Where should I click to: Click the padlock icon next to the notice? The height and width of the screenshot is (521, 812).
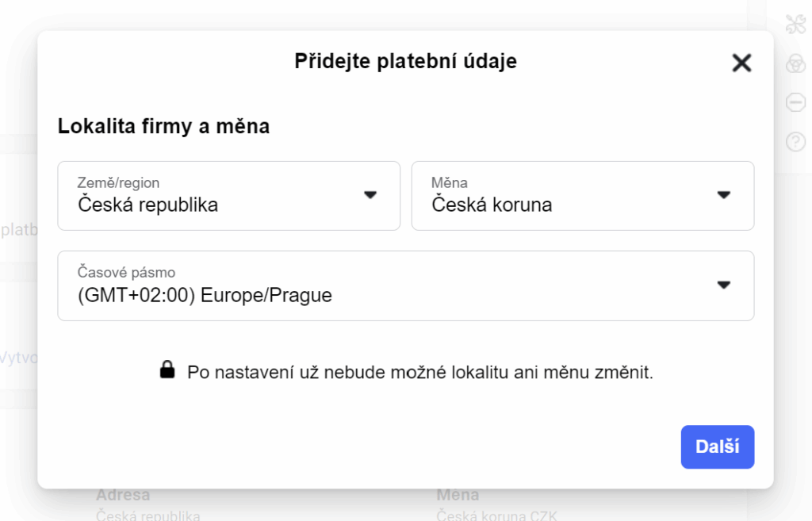point(169,368)
